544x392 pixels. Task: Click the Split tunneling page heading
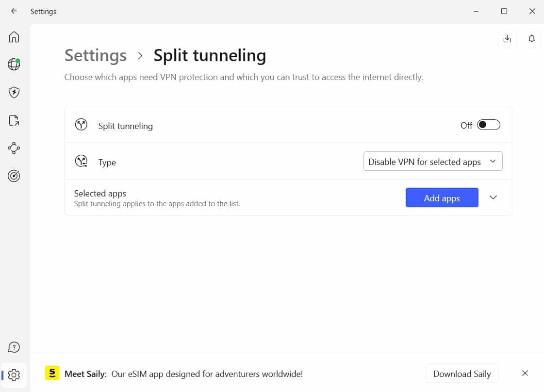[210, 55]
